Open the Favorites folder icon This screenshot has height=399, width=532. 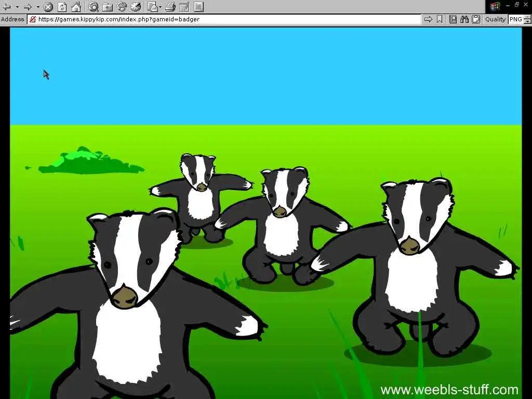[108, 6]
